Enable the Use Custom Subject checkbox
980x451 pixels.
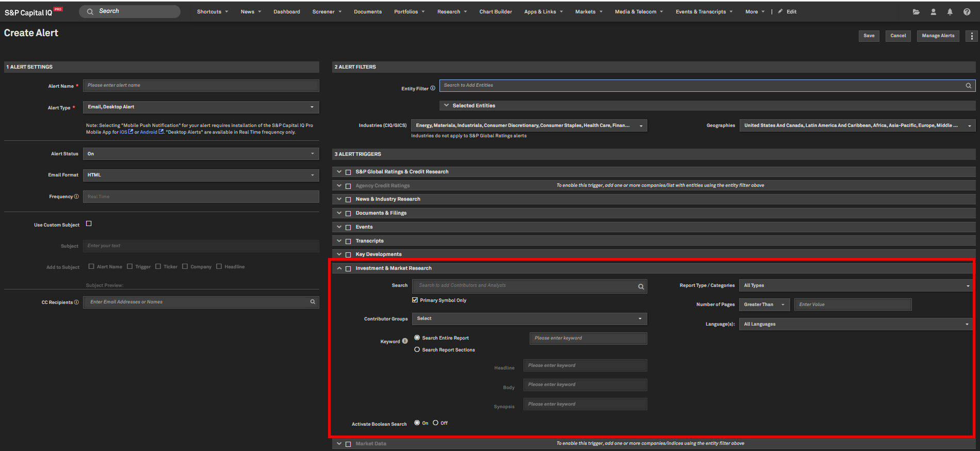tap(89, 223)
